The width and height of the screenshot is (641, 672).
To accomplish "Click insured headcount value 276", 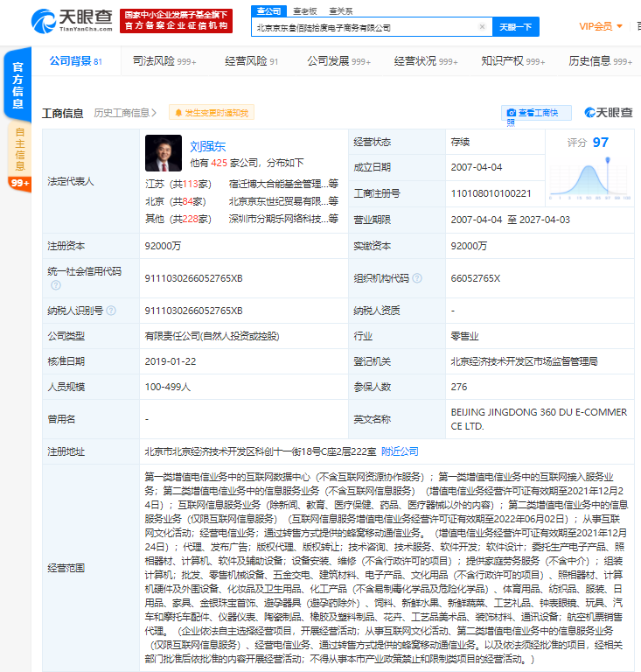I will point(459,387).
